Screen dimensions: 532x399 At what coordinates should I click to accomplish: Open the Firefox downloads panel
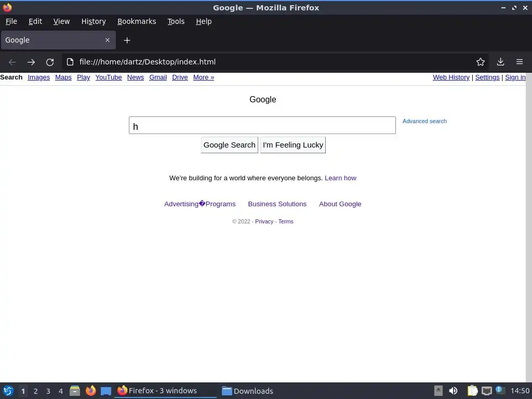500,62
